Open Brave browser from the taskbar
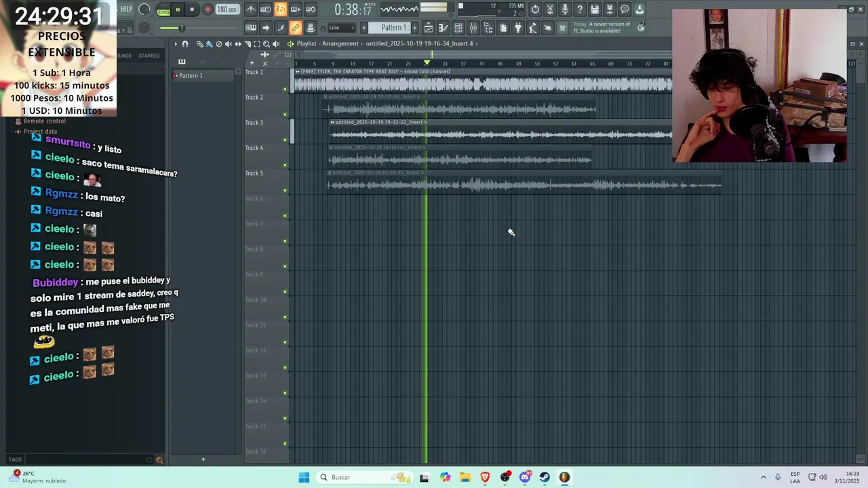This screenshot has height=488, width=868. (x=485, y=477)
